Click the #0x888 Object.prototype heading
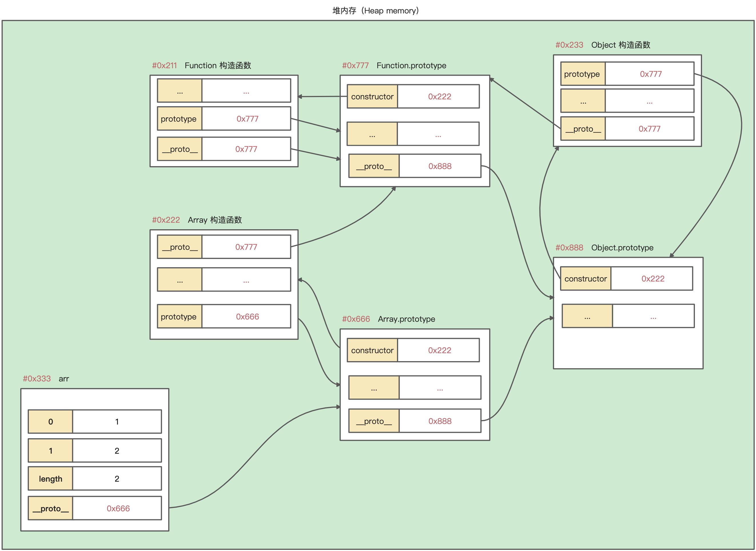This screenshot has width=756, height=551. click(604, 248)
